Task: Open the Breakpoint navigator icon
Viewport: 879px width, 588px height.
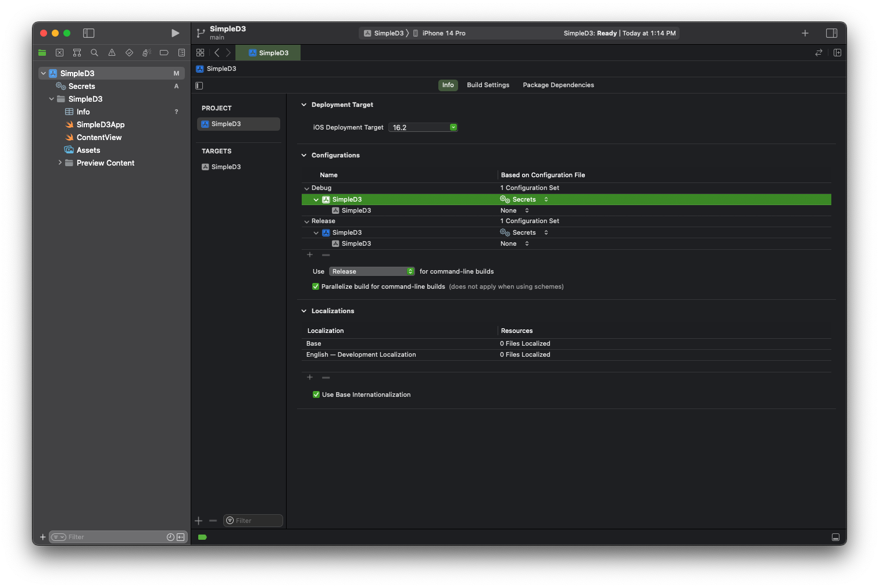Action: point(164,53)
